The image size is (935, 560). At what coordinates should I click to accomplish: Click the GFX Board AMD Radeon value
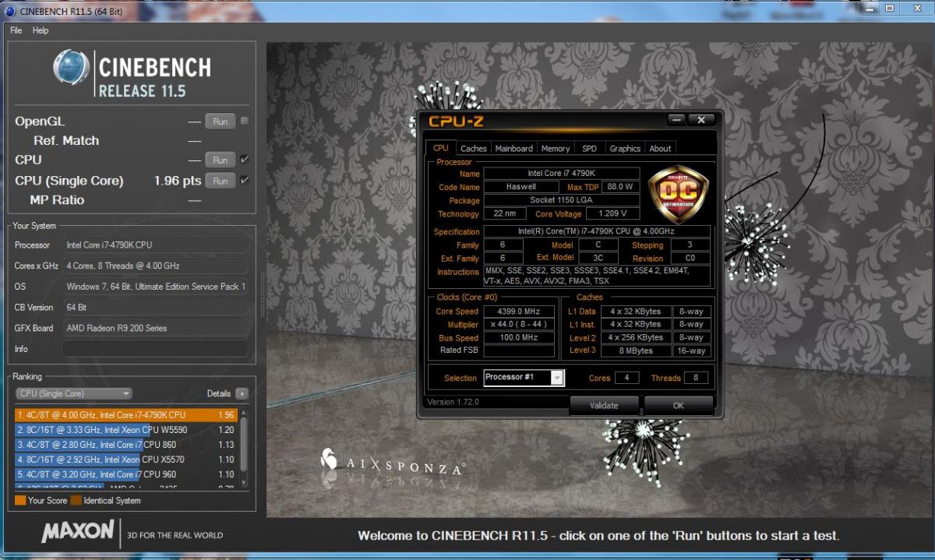click(x=156, y=328)
